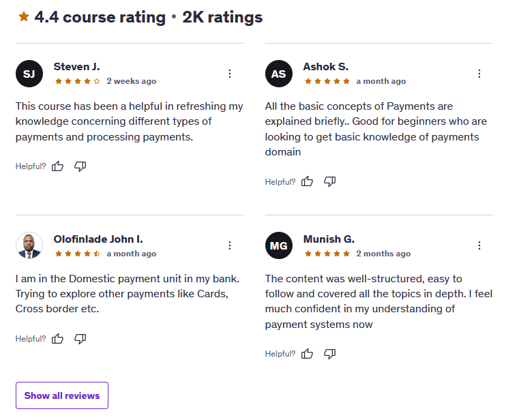Dislike Olofinlade John I.'s review
Image resolution: width=506 pixels, height=420 pixels.
(x=80, y=339)
